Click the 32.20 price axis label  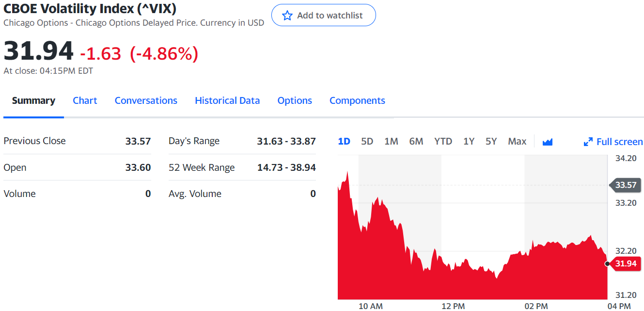(x=626, y=251)
